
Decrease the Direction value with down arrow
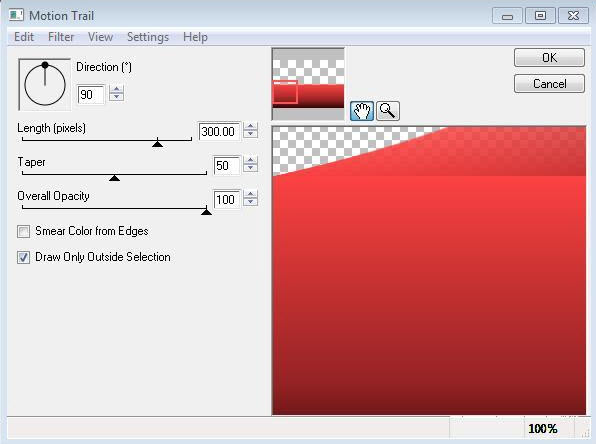tap(116, 97)
